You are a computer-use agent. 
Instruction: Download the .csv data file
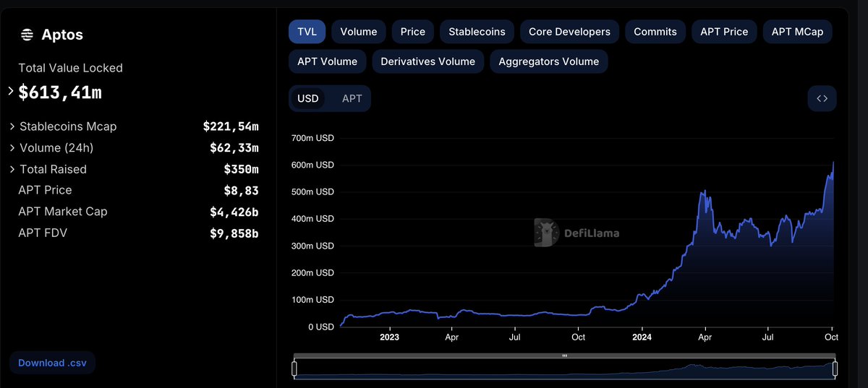click(x=52, y=363)
